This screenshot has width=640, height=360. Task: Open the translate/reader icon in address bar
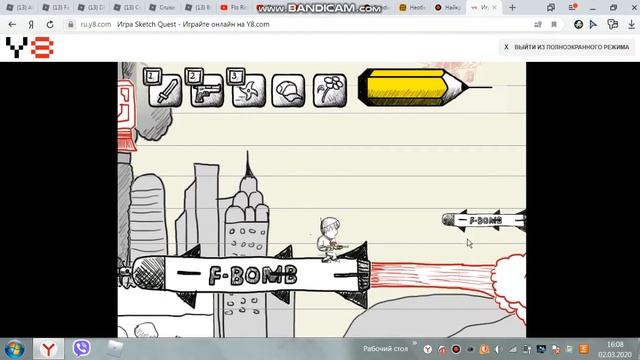tap(538, 24)
